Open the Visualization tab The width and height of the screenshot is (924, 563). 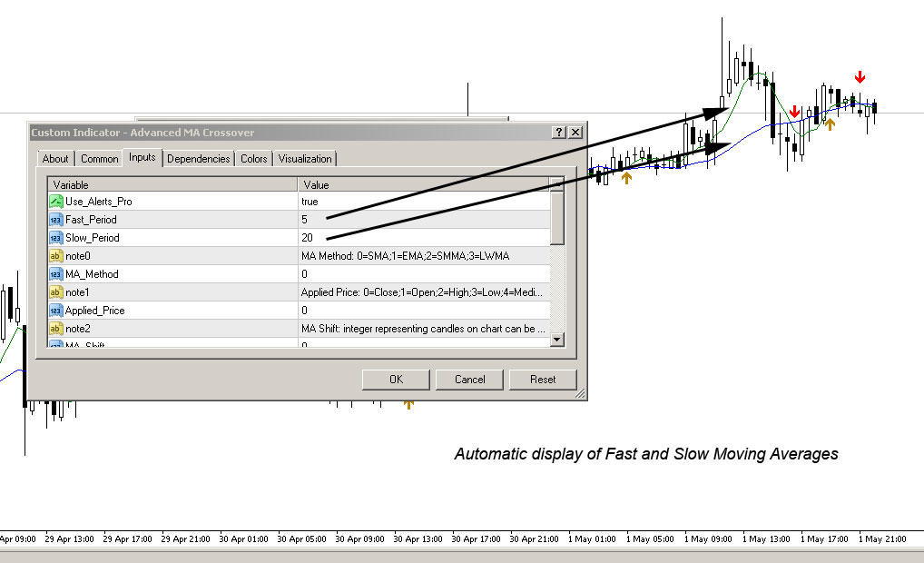(x=304, y=158)
